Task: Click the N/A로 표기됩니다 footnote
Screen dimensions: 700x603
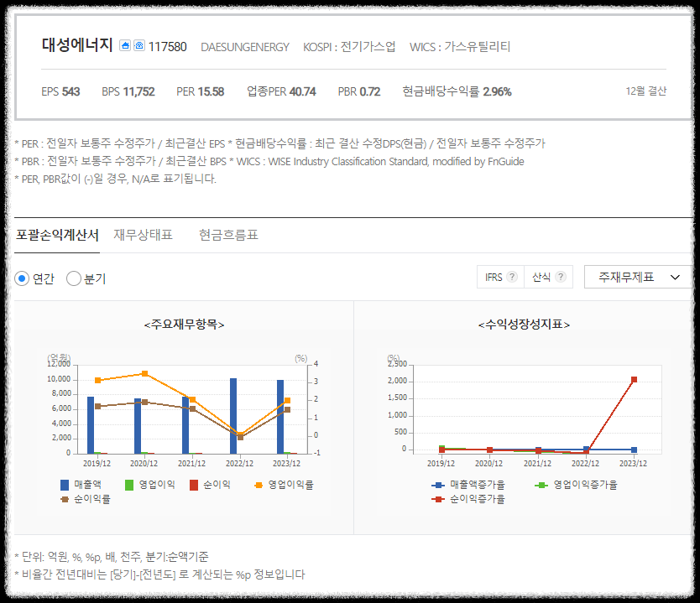Action: [115, 179]
